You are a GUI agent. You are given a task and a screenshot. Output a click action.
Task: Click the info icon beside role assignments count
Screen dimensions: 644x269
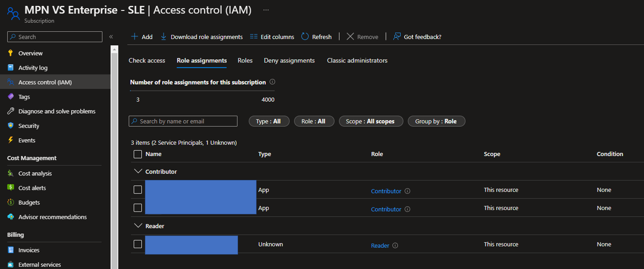tap(272, 82)
